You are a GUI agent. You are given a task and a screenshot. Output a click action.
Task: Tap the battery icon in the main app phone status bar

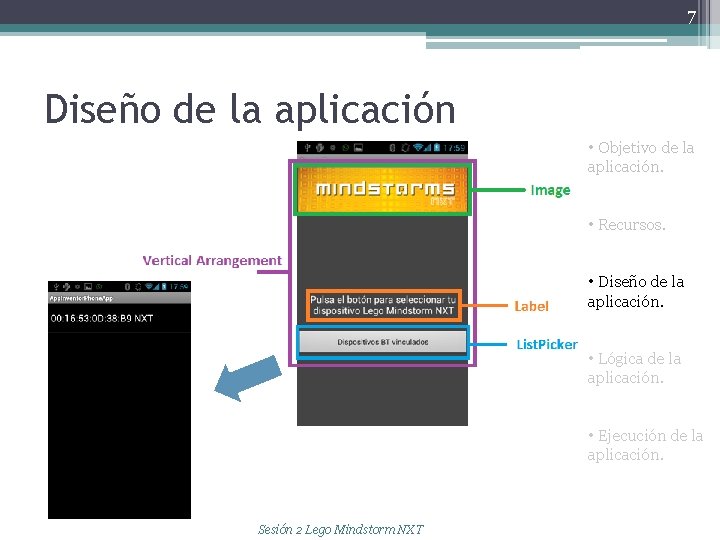tap(437, 147)
